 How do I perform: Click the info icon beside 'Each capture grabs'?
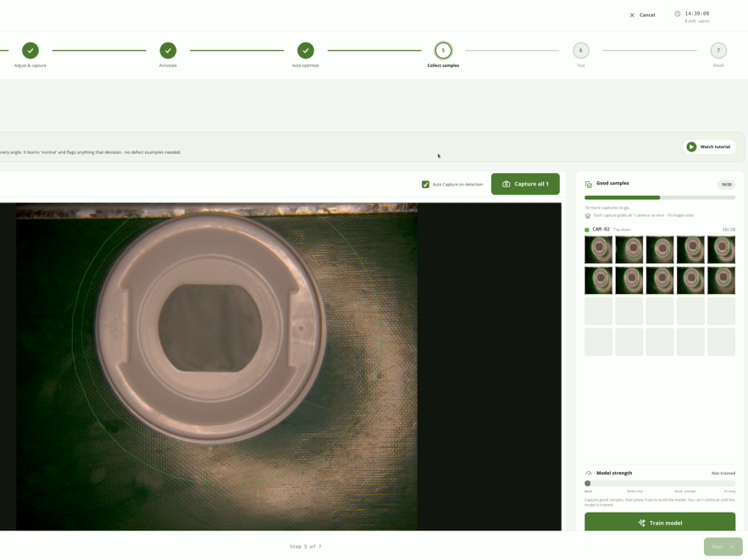point(588,216)
